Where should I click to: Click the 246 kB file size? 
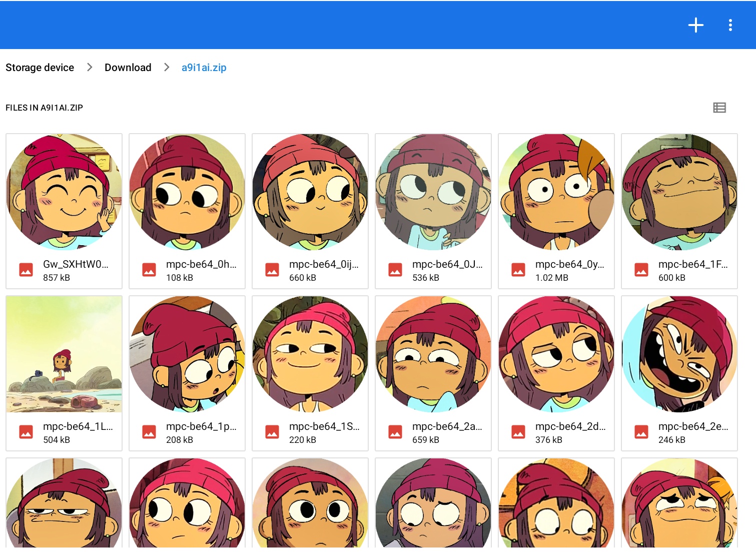(672, 440)
